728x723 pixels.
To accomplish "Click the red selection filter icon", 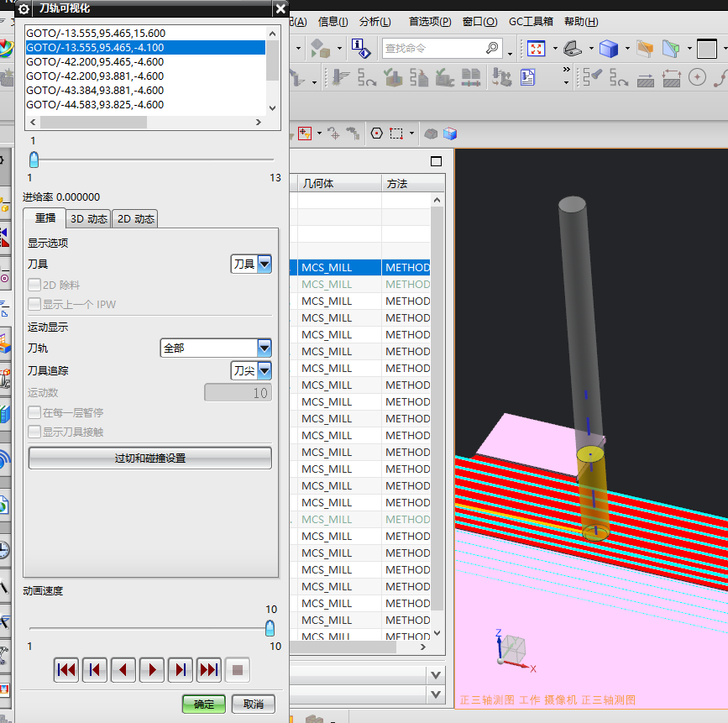I will (x=305, y=134).
